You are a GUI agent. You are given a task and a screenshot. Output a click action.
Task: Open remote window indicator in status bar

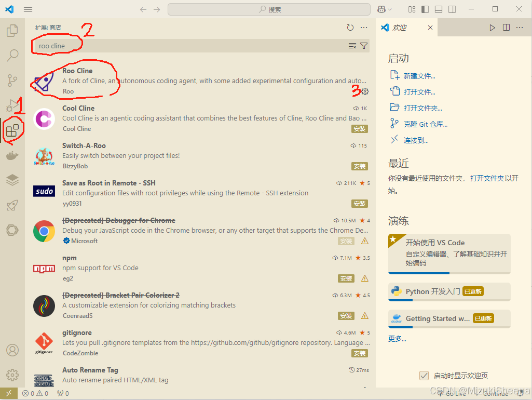pos(9,393)
